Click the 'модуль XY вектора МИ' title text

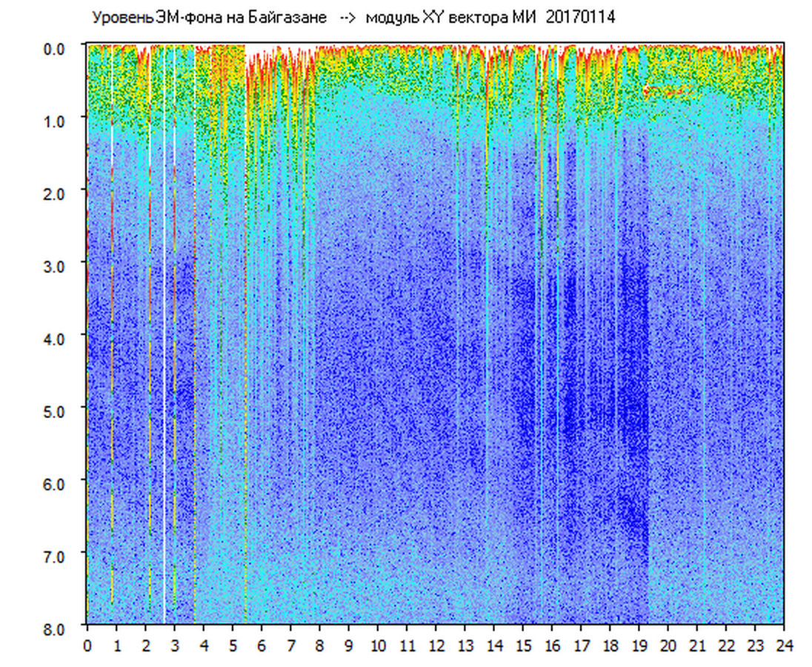pos(445,17)
